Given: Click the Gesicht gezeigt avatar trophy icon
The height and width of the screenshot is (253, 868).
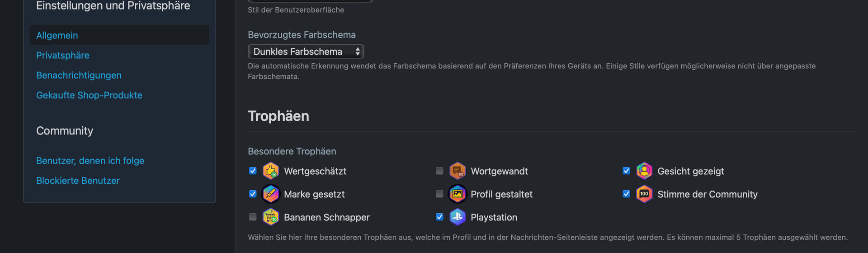Looking at the screenshot, I should click(644, 171).
